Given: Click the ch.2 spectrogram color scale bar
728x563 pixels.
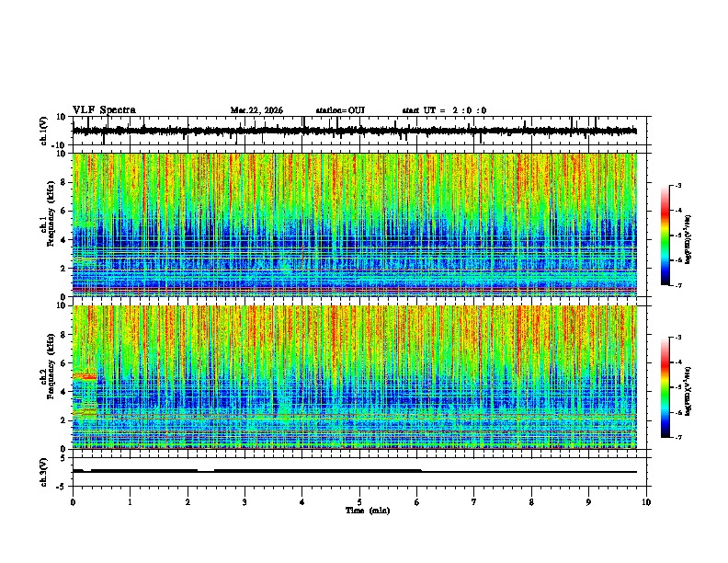Looking at the screenshot, I should pyautogui.click(x=665, y=387).
